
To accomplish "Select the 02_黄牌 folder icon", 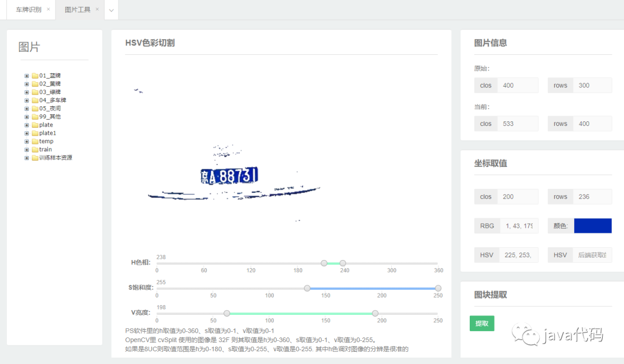I will pyautogui.click(x=35, y=84).
